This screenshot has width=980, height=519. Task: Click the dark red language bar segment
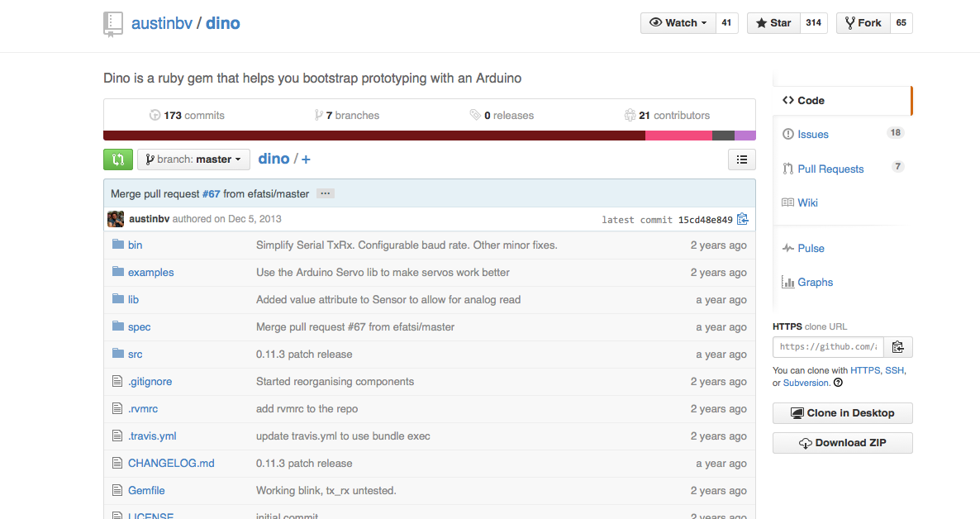[374, 136]
